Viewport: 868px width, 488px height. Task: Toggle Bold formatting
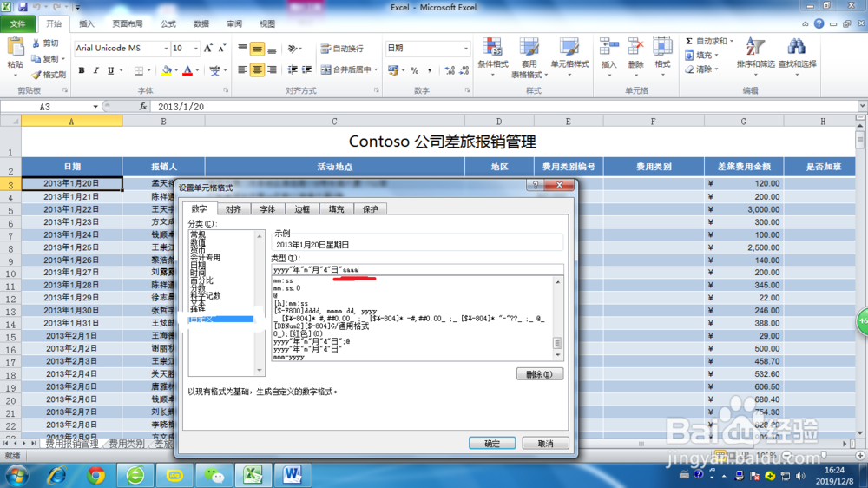click(82, 70)
